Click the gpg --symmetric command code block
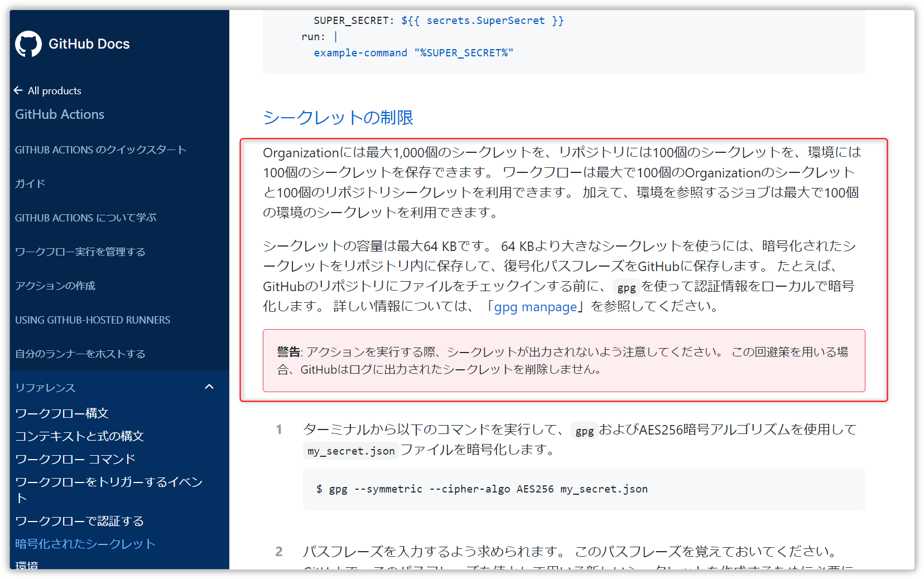The width and height of the screenshot is (924, 579). tap(584, 489)
